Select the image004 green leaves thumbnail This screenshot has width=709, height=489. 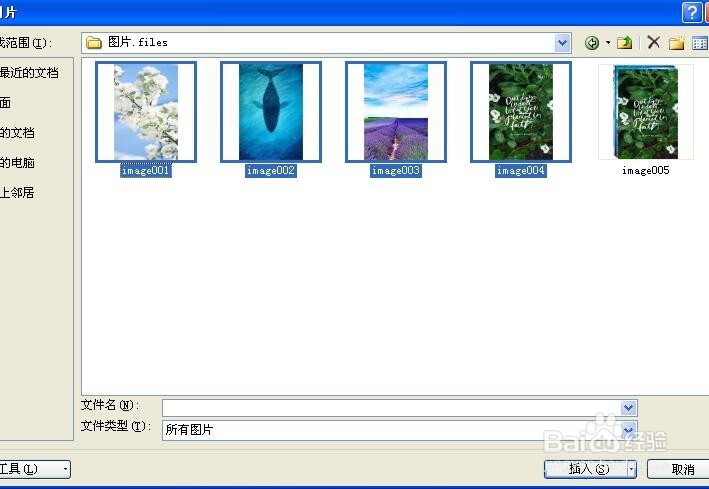tap(521, 112)
